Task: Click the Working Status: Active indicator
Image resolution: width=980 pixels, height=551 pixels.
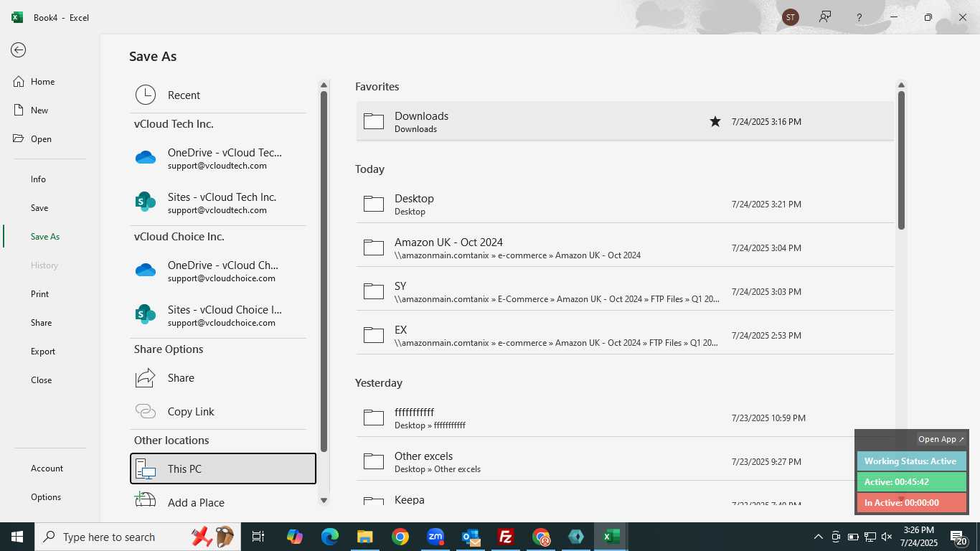Action: click(x=911, y=461)
